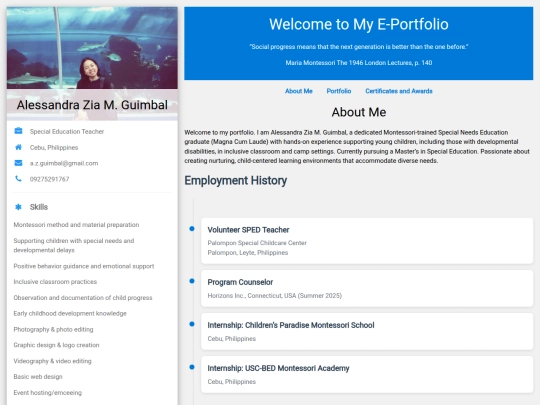Click the name Alessandra Zia M. Guimbal

[92, 105]
